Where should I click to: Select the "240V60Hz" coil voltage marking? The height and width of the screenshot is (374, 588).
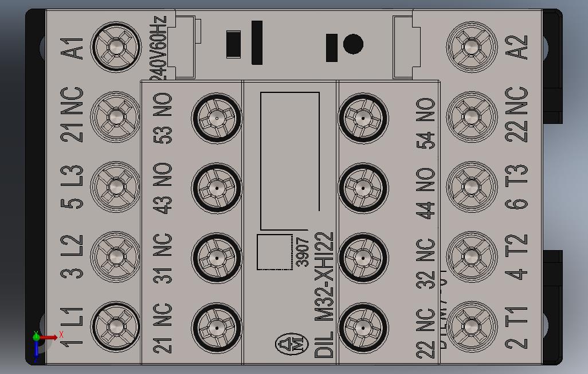[x=158, y=48]
